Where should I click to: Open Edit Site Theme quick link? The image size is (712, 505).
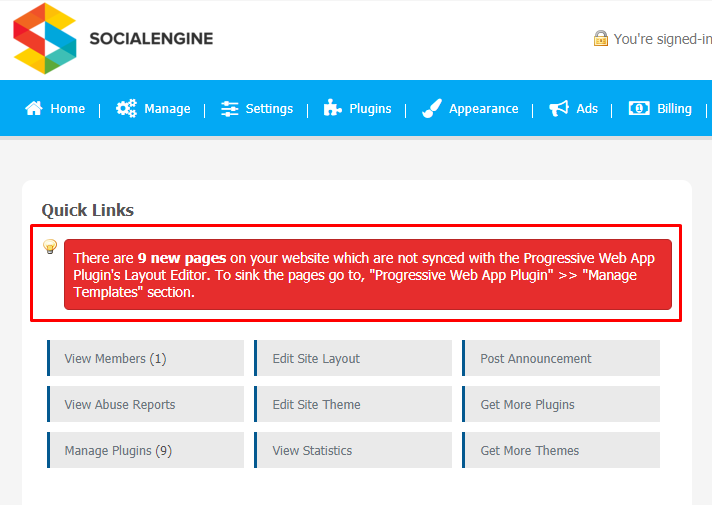point(353,404)
